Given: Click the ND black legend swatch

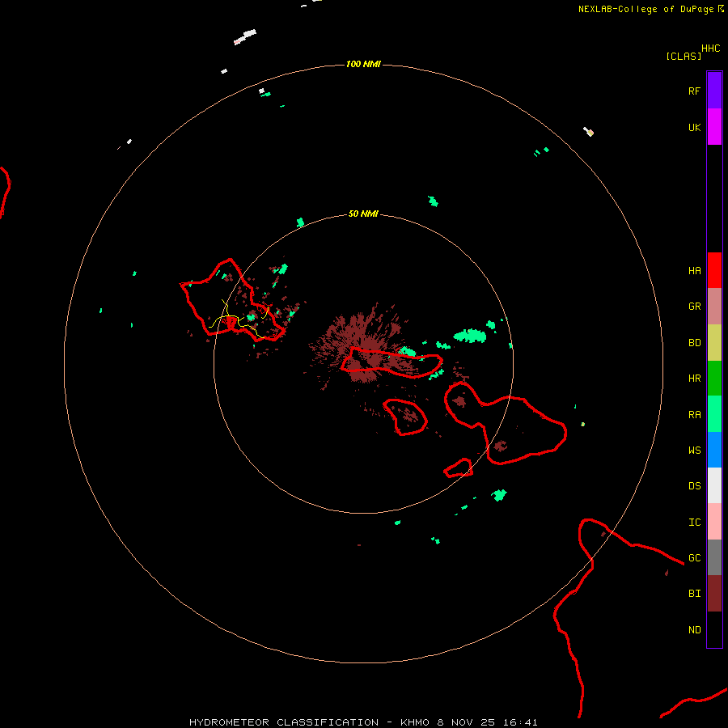Looking at the screenshot, I should click(x=714, y=629).
